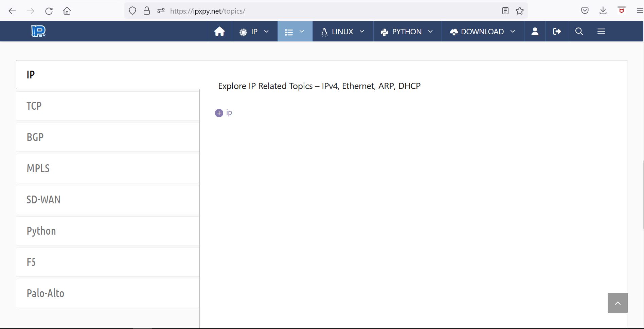Expand the ip item plus icon

coord(219,113)
